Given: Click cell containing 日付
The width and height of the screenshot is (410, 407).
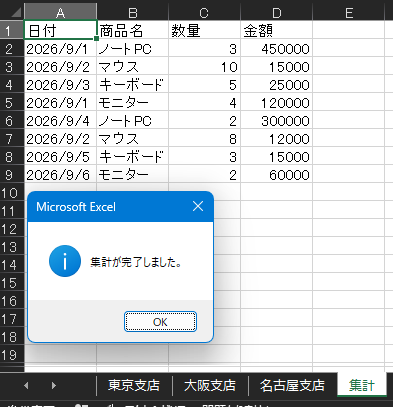Looking at the screenshot, I should tap(60, 31).
